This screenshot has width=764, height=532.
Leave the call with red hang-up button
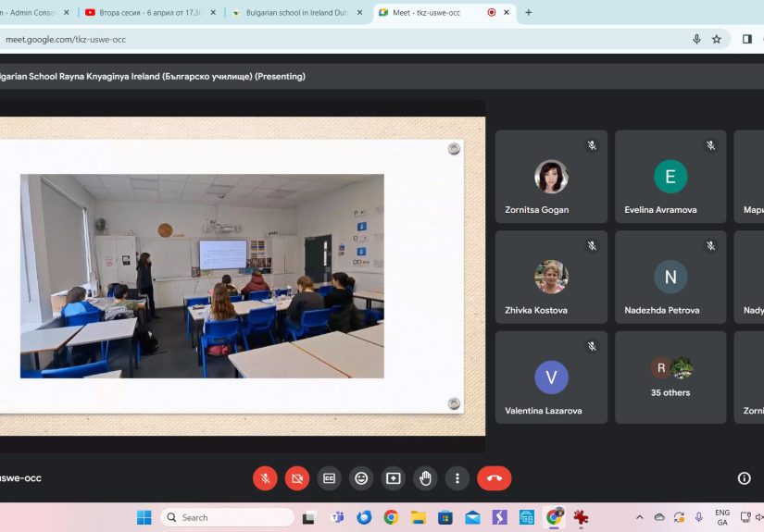pos(494,478)
